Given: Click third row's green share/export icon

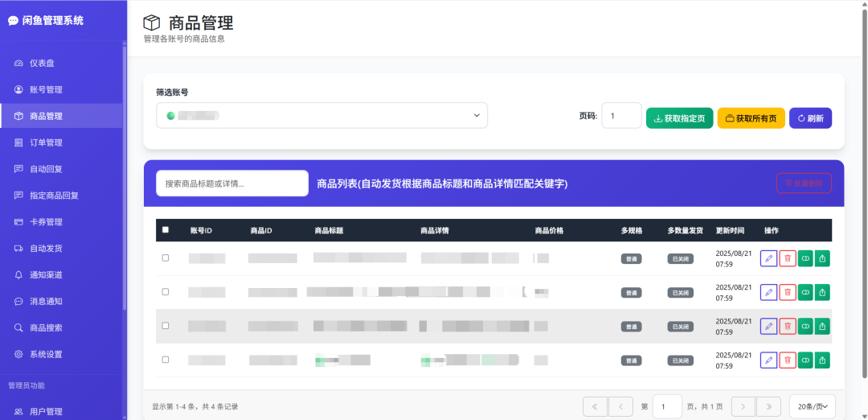Looking at the screenshot, I should point(823,327).
